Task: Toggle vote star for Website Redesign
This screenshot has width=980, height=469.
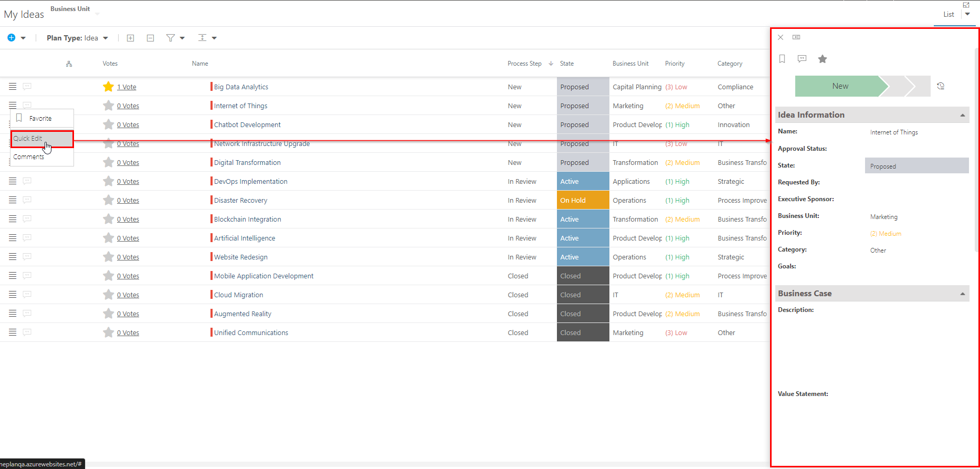Action: [108, 257]
